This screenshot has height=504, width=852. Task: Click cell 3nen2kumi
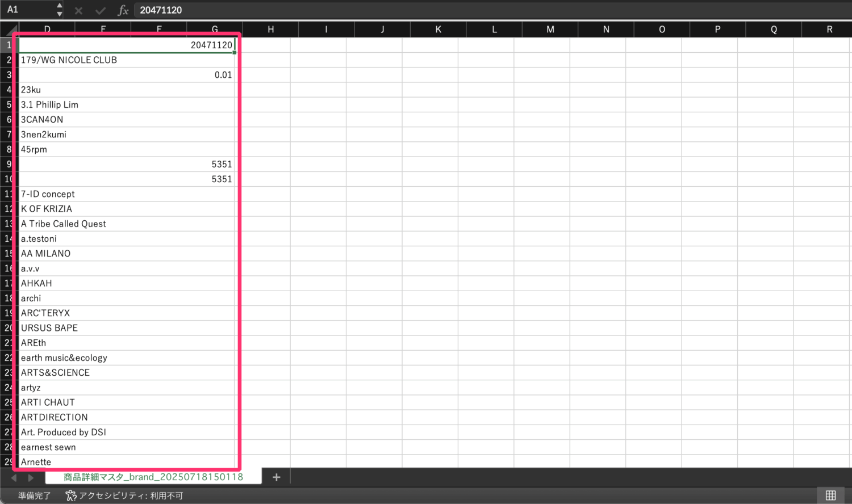(127, 135)
